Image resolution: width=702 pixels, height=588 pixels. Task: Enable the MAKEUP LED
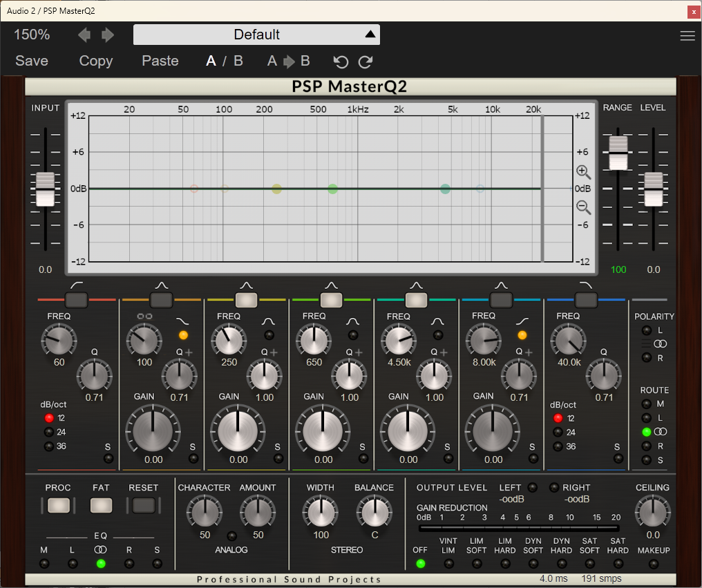coord(654,564)
